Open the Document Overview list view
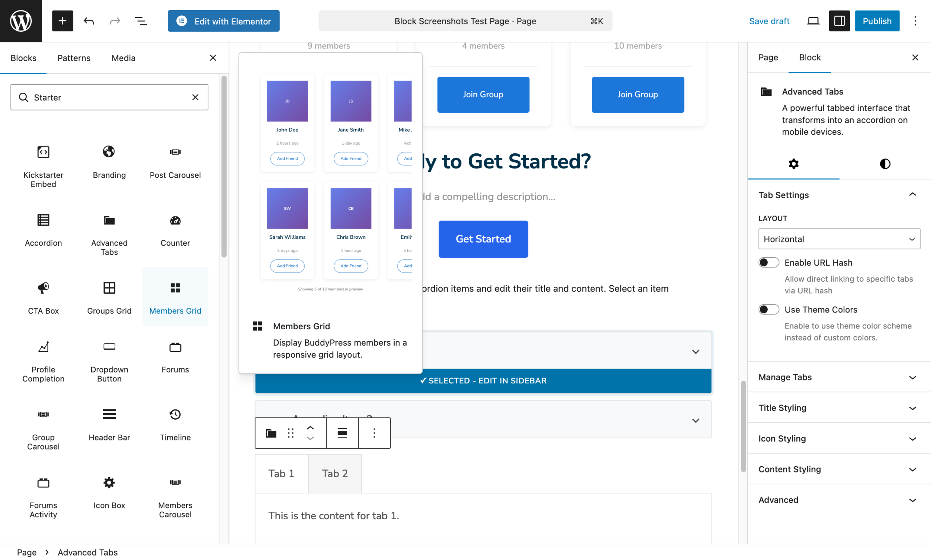Image resolution: width=931 pixels, height=560 pixels. click(x=141, y=21)
